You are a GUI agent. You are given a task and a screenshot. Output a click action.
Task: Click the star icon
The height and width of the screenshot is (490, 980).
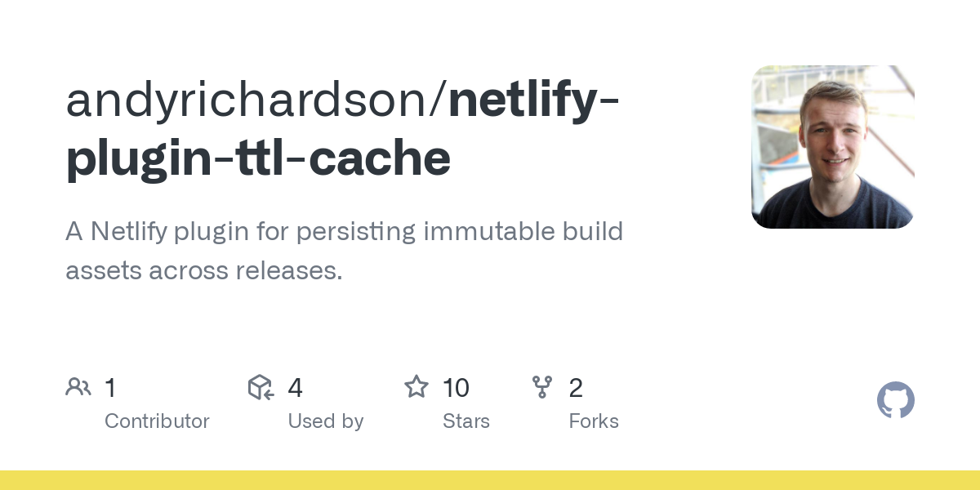[x=416, y=387]
